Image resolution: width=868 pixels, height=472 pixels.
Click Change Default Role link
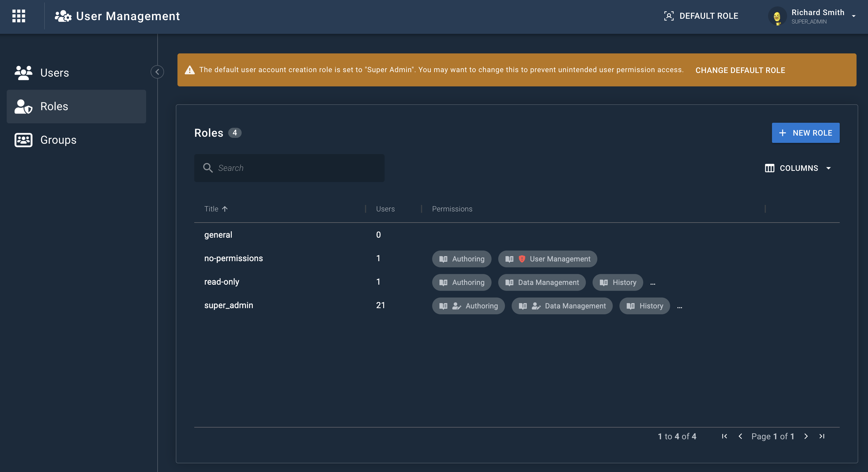740,70
